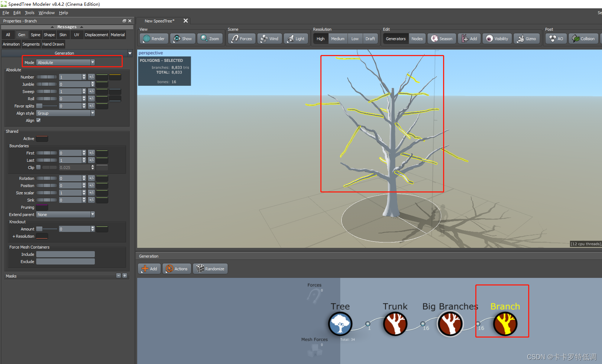This screenshot has height=364, width=602.
Task: Click Add in the Generation panel
Action: (149, 269)
